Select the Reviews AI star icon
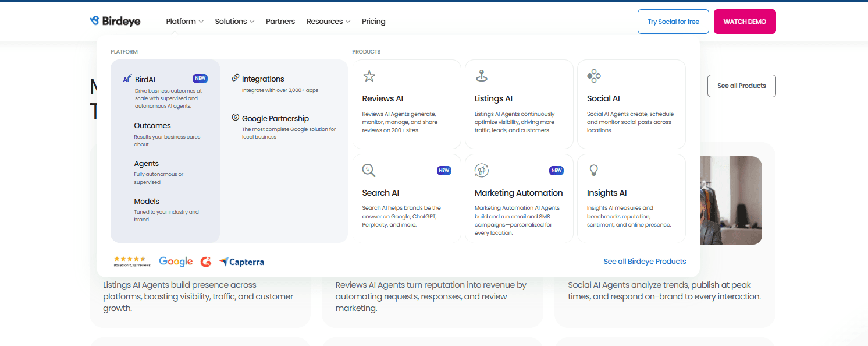The width and height of the screenshot is (868, 346). [369, 76]
